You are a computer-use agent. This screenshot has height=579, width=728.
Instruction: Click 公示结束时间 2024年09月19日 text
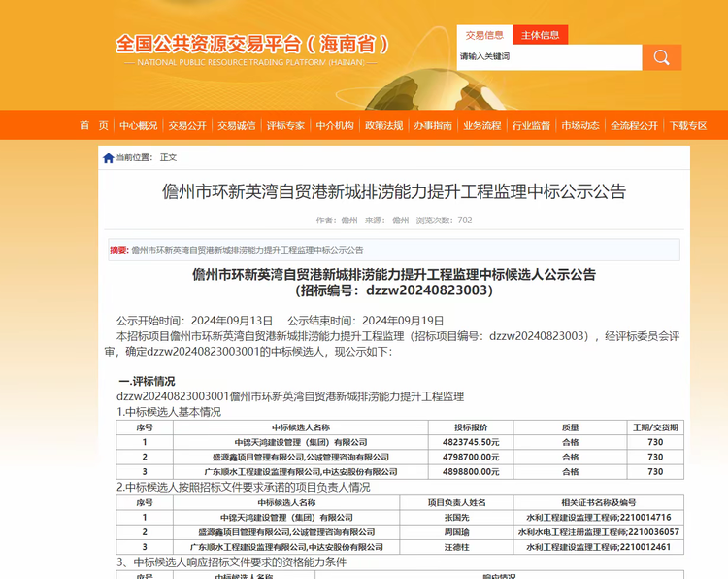click(x=365, y=321)
